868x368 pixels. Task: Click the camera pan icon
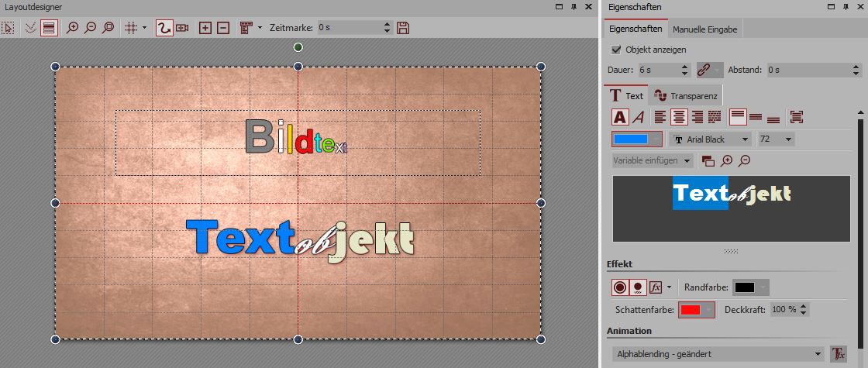coord(182,28)
